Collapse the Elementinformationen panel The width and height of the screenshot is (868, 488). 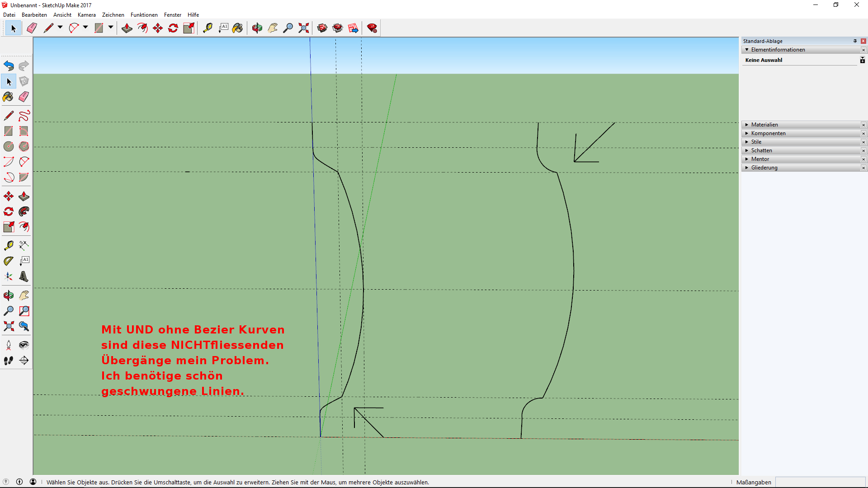(x=747, y=50)
